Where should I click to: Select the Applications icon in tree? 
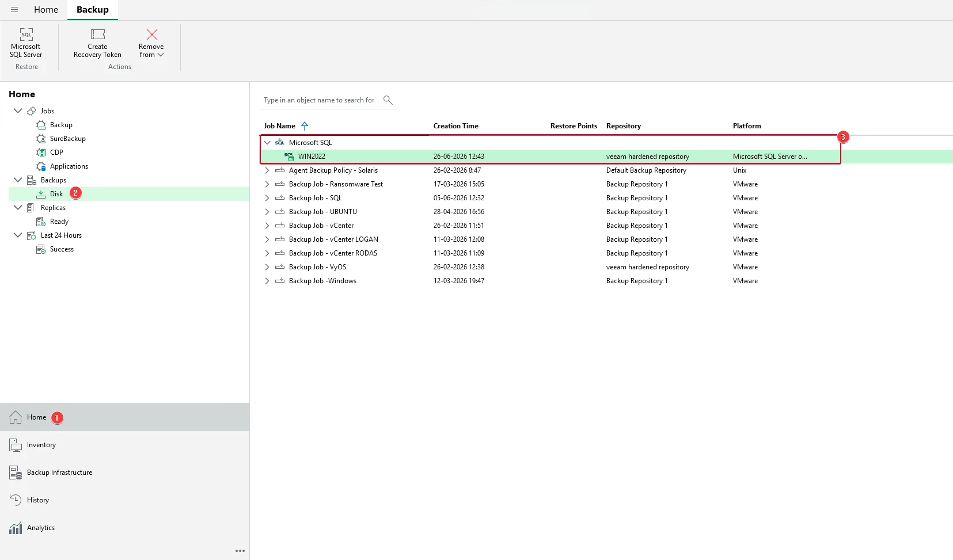point(41,166)
